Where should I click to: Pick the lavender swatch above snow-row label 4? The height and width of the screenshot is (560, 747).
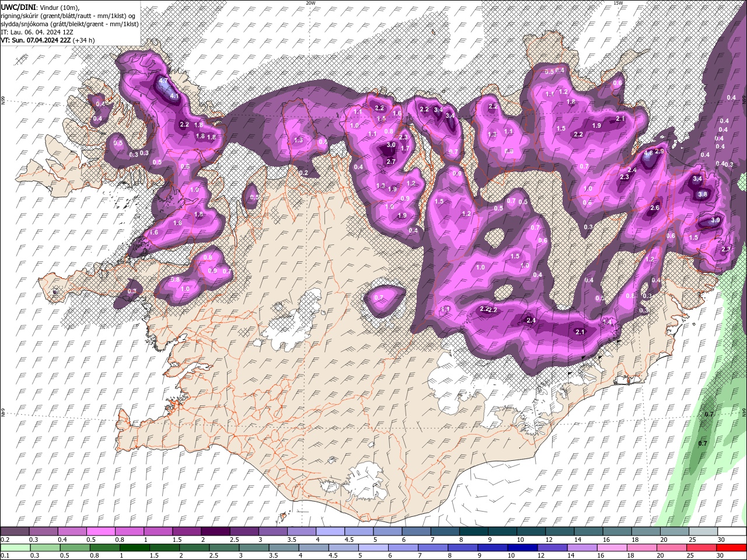pos(330,531)
